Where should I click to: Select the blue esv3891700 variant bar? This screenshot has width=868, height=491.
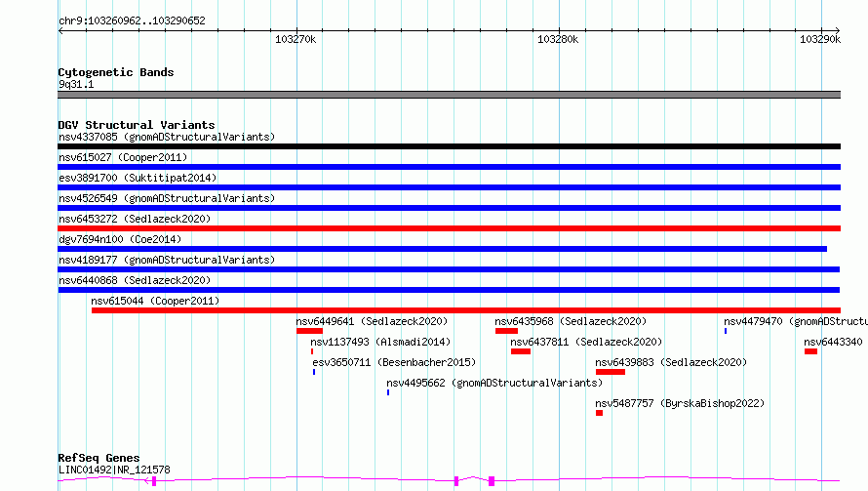pos(449,187)
